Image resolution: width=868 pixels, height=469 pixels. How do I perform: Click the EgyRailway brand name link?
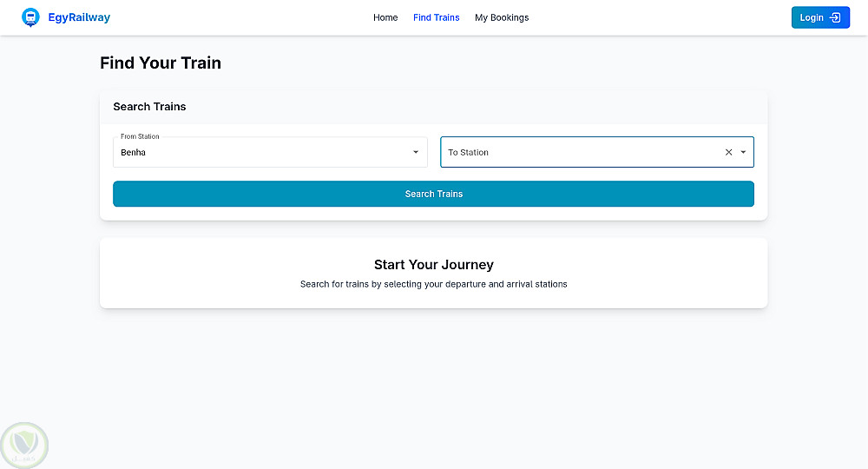tap(79, 17)
